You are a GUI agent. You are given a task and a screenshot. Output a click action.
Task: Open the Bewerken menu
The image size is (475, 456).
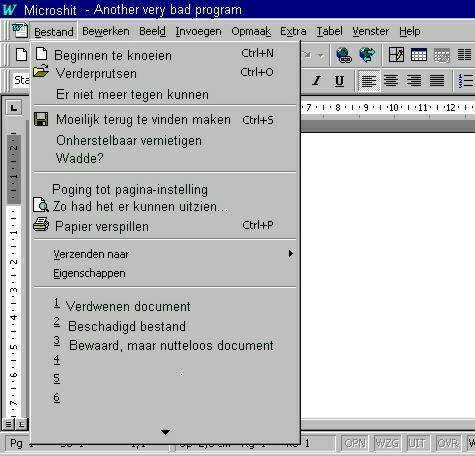106,31
